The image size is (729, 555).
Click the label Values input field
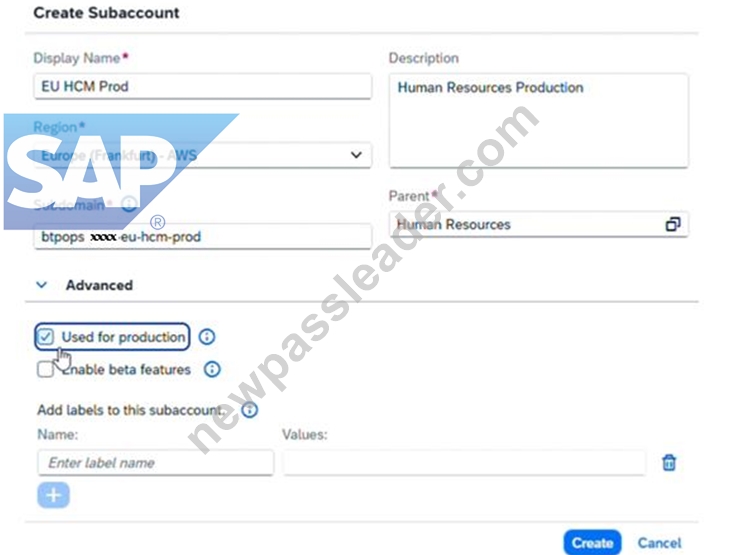pyautogui.click(x=464, y=463)
